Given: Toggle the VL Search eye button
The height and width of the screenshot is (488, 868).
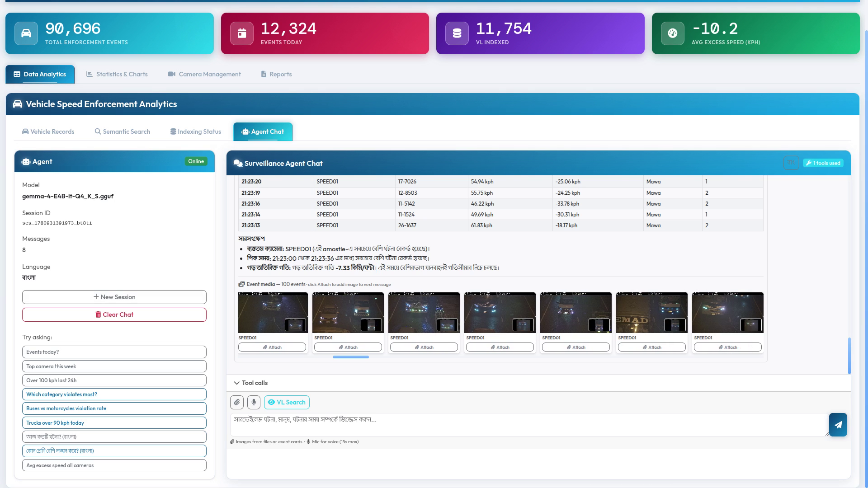Looking at the screenshot, I should 287,402.
